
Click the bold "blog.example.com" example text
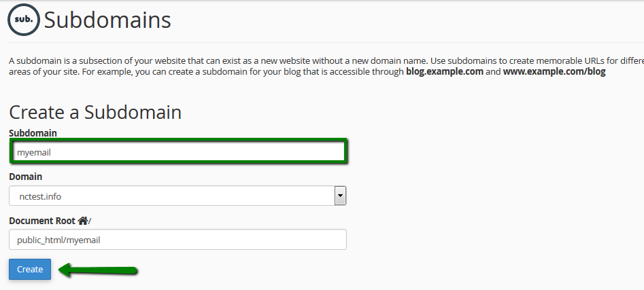[444, 72]
